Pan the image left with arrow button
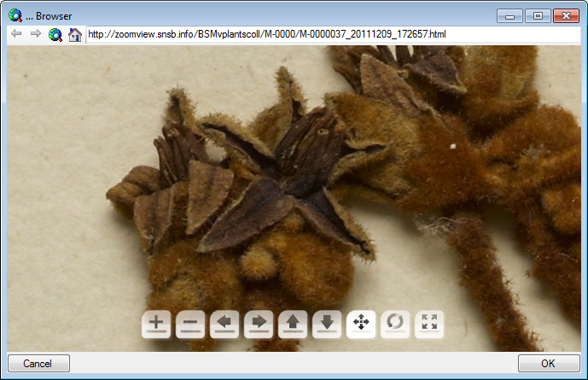The width and height of the screenshot is (588, 380). click(224, 324)
